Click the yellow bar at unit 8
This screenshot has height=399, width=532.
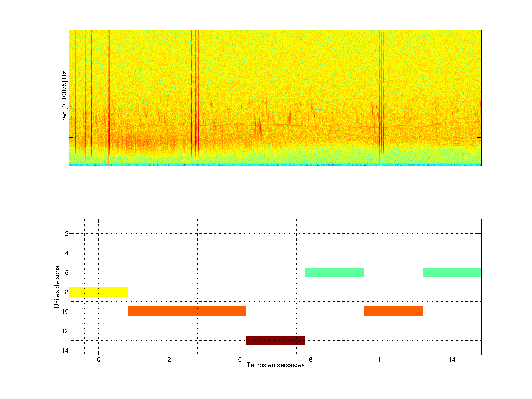pyautogui.click(x=98, y=292)
